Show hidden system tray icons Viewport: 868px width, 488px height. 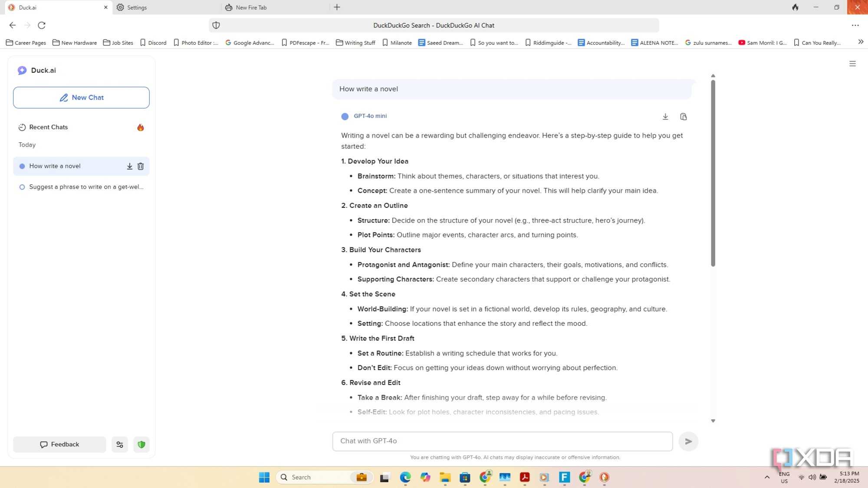[x=767, y=477]
